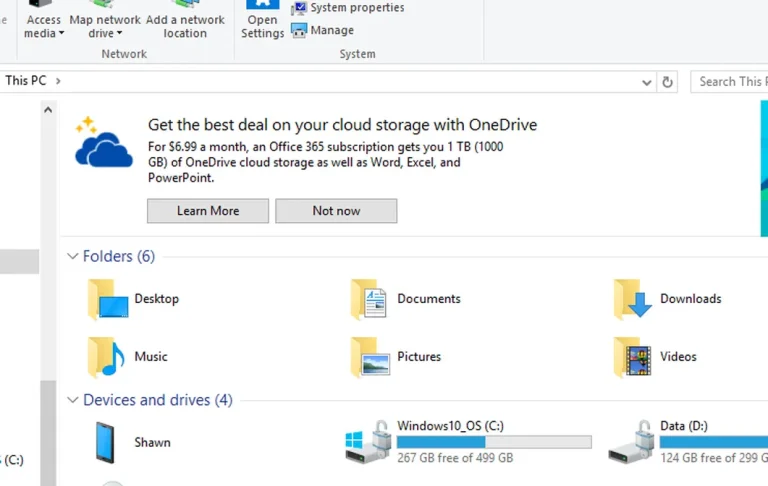Click the OneDrive cloud icon
This screenshot has width=768, height=486.
point(103,142)
